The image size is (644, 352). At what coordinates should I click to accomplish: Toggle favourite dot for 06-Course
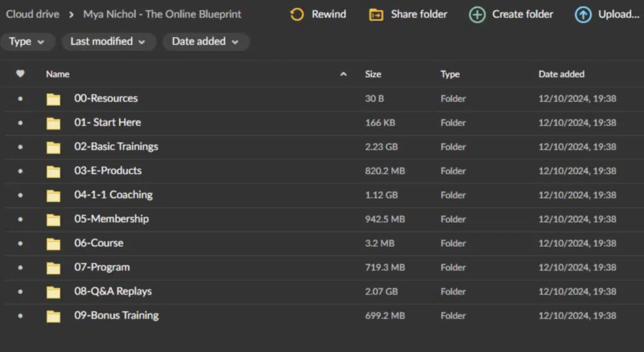tap(20, 244)
